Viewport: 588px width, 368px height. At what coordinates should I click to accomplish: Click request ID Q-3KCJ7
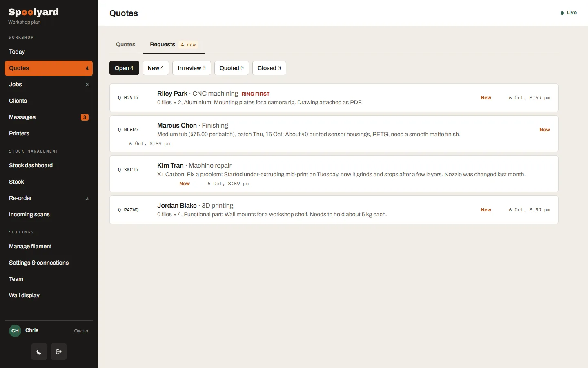point(128,170)
